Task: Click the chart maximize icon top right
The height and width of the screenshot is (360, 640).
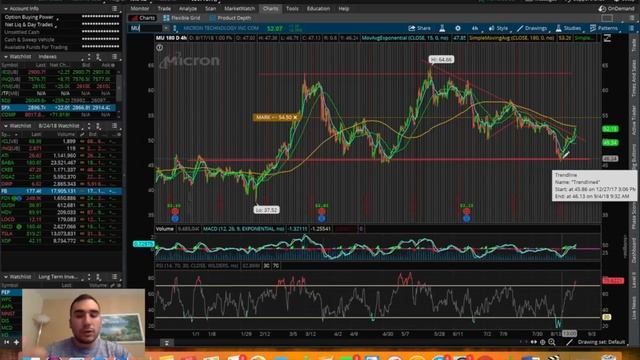Action: tap(607, 38)
